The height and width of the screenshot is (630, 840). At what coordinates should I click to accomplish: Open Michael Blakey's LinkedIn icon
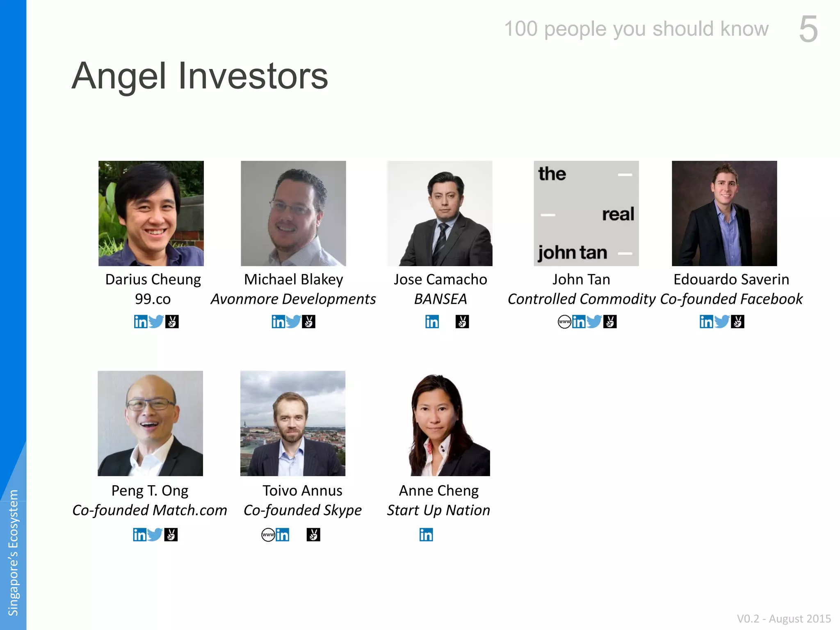click(x=278, y=322)
